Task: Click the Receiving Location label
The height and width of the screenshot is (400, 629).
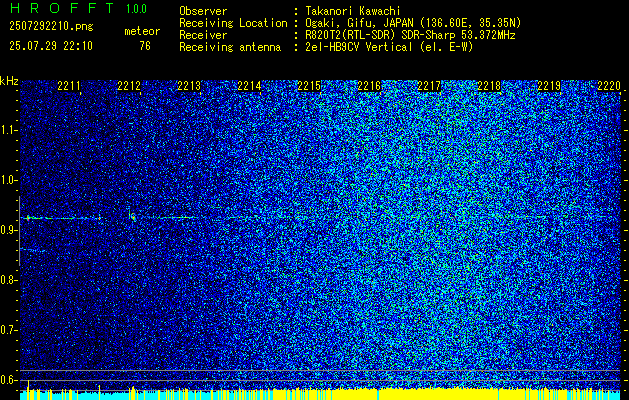Action: (x=233, y=23)
